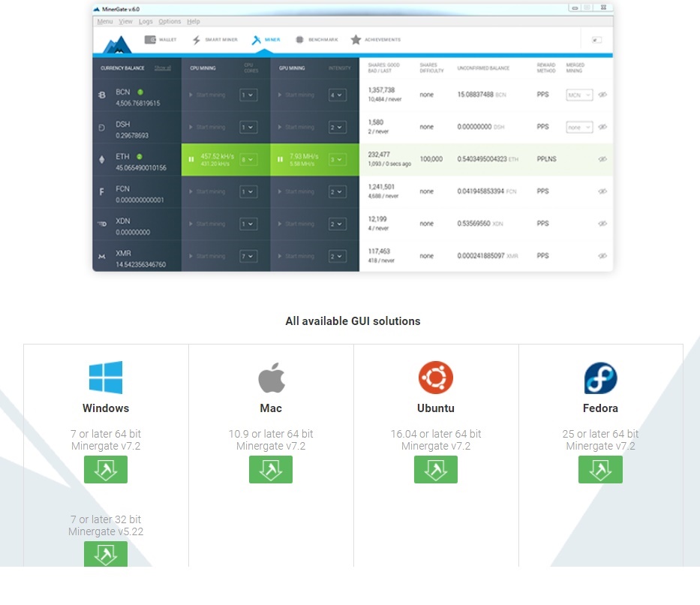Image resolution: width=700 pixels, height=605 pixels.
Task: Open the View menu
Action: [125, 22]
